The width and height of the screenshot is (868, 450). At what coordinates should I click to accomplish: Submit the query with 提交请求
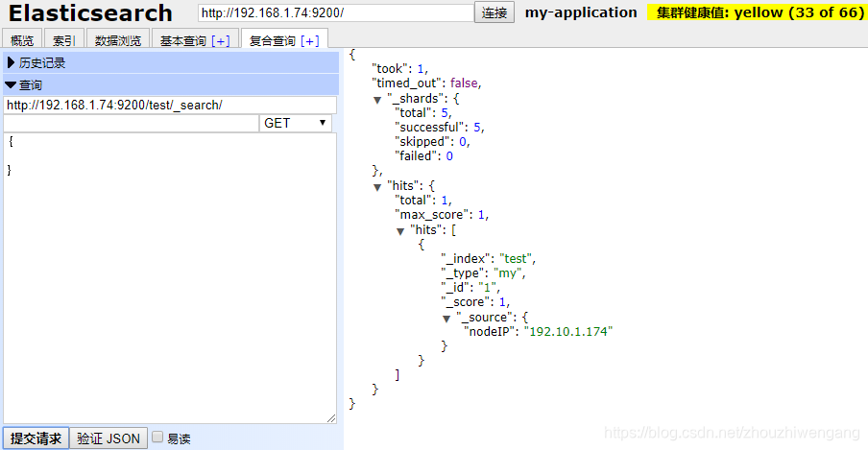[36, 438]
